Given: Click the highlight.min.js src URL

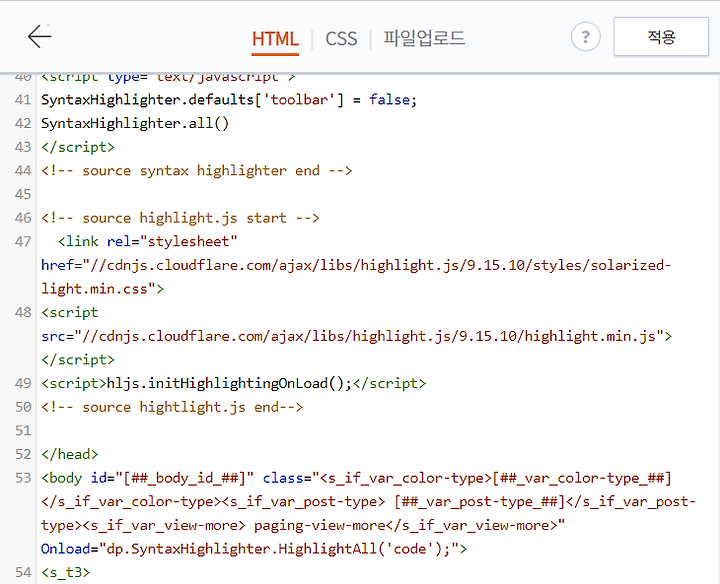Looking at the screenshot, I should (x=356, y=336).
